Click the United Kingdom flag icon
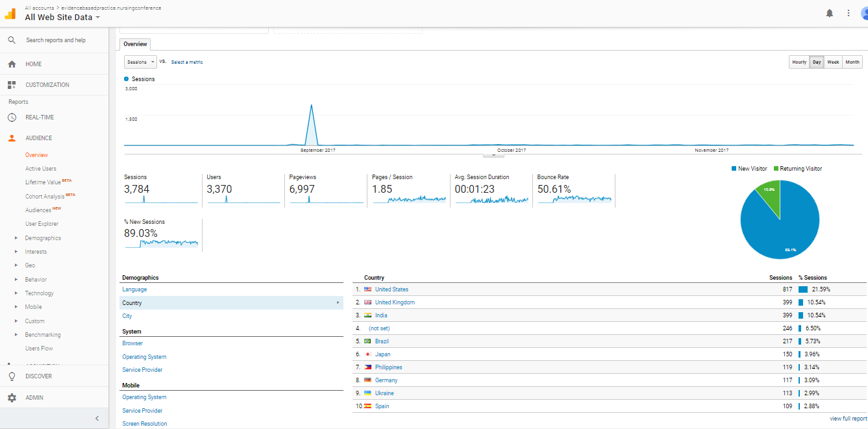 [x=367, y=302]
